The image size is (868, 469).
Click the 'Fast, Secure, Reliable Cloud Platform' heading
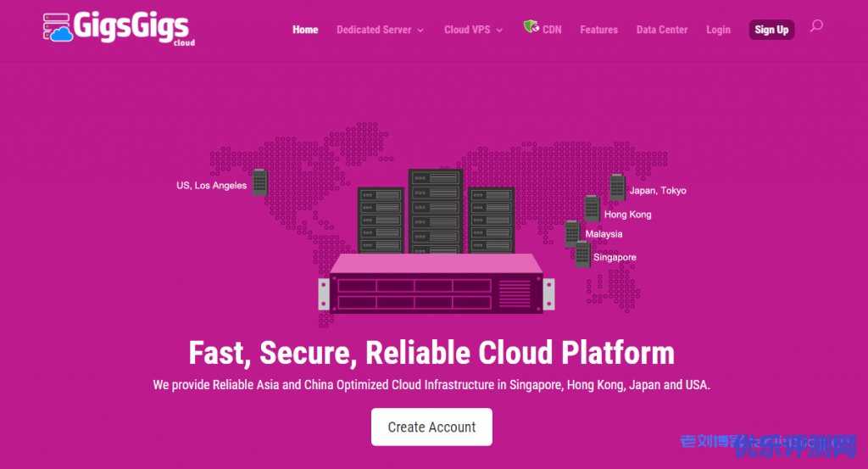click(431, 353)
